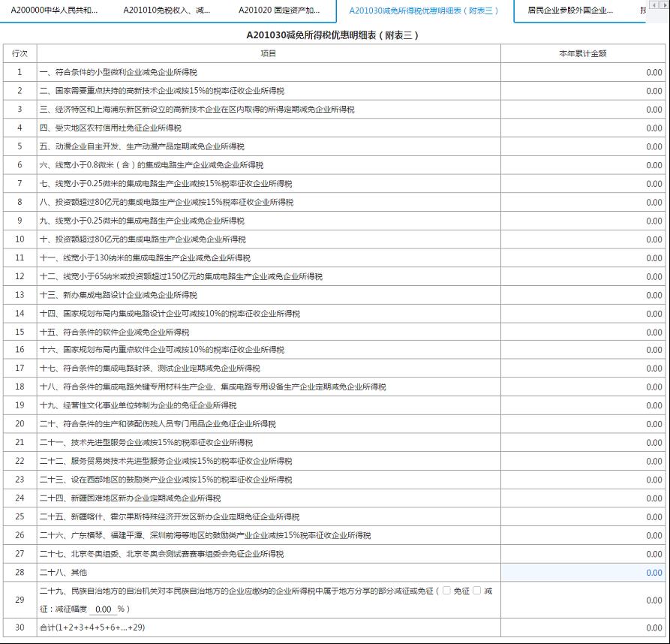This screenshot has width=670, height=644.
Task: Click the 本年累计金额 column header
Action: pos(584,54)
